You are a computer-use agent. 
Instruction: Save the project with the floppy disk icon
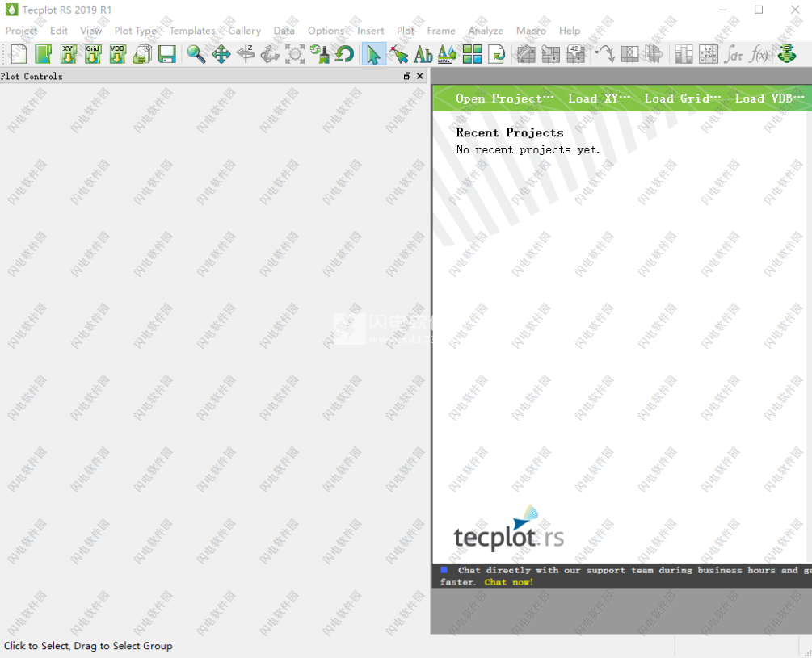pos(166,54)
